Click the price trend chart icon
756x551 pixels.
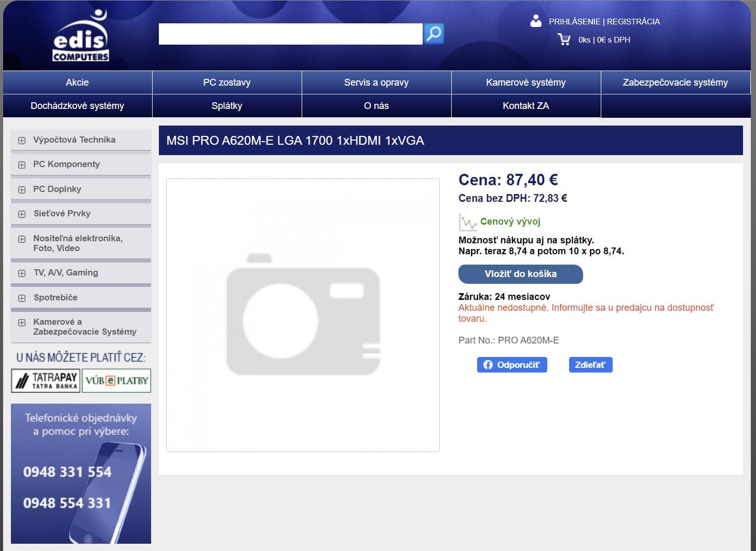pyautogui.click(x=468, y=222)
